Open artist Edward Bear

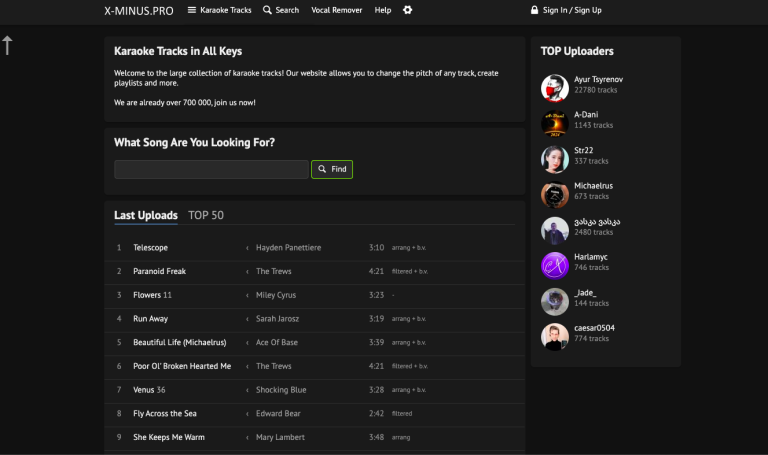coord(278,413)
